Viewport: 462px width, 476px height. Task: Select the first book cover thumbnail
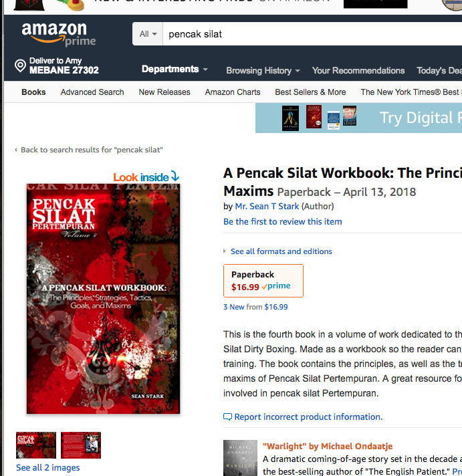pos(36,445)
